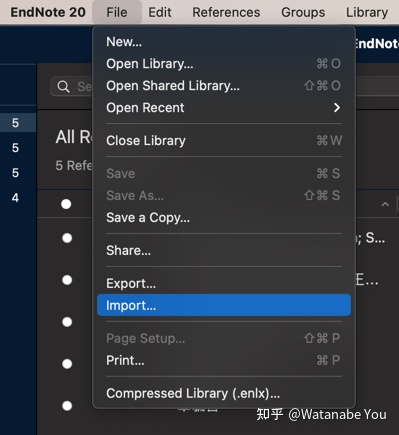Image resolution: width=399 pixels, height=435 pixels.
Task: Open the Library menu
Action: coord(367,12)
